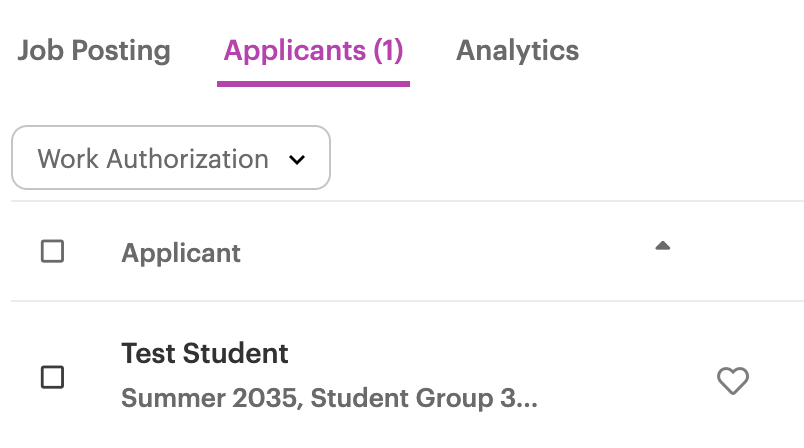Click the Work Authorization chevron arrow
This screenshot has height=448, width=804.
(x=297, y=160)
